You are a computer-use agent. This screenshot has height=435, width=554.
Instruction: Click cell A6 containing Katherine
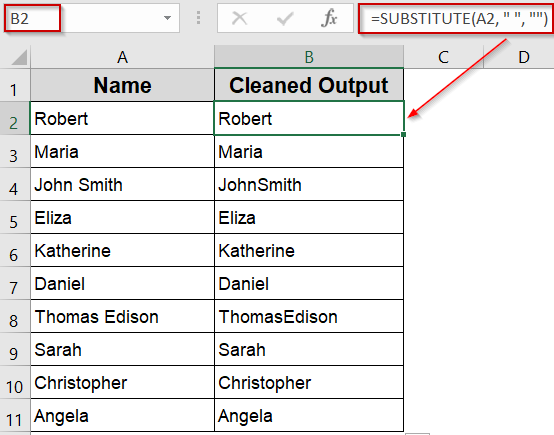point(122,250)
